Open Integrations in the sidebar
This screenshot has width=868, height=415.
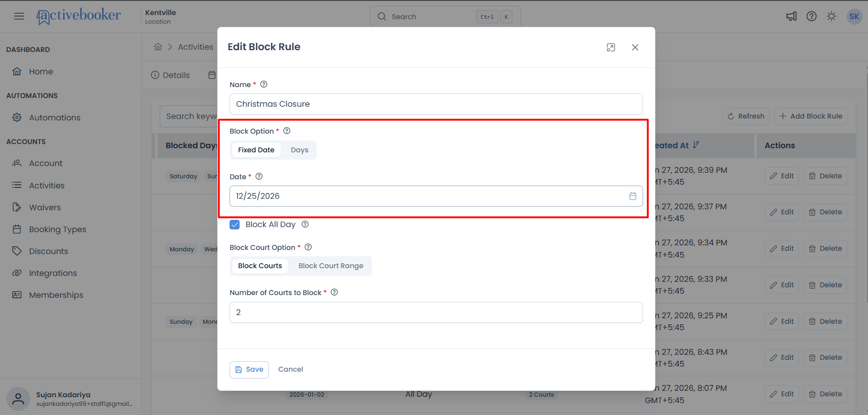click(53, 273)
